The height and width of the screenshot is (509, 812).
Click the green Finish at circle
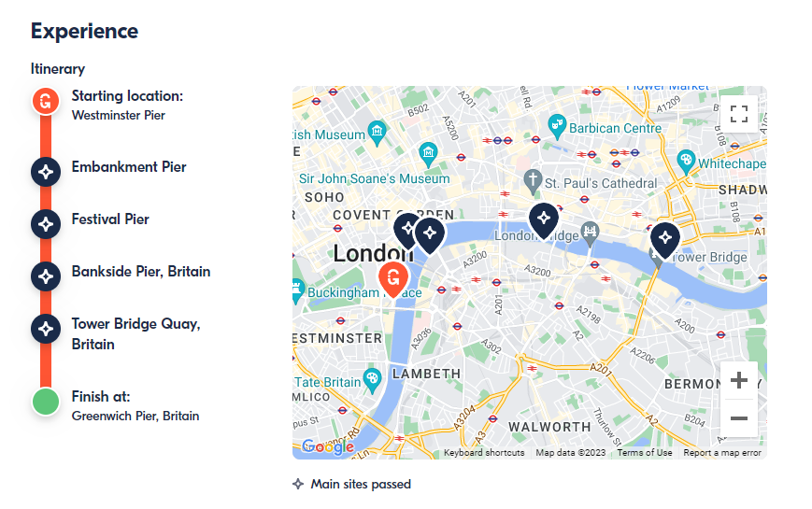coord(46,402)
